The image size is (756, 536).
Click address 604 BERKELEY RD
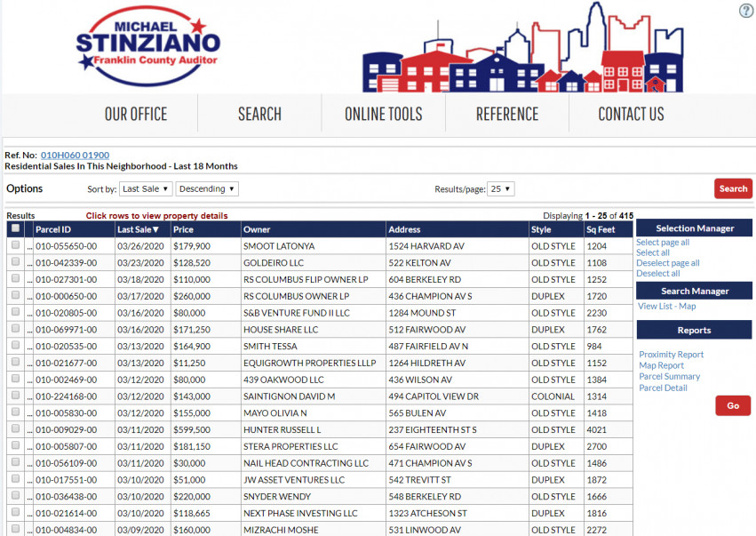tap(425, 279)
